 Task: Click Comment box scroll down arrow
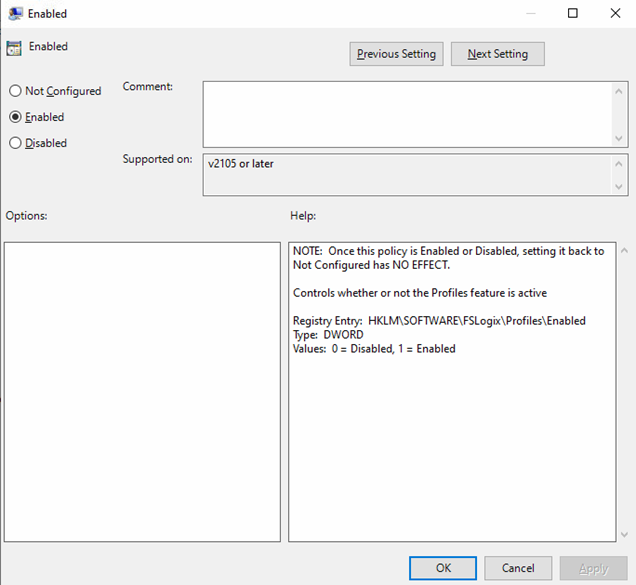click(619, 138)
